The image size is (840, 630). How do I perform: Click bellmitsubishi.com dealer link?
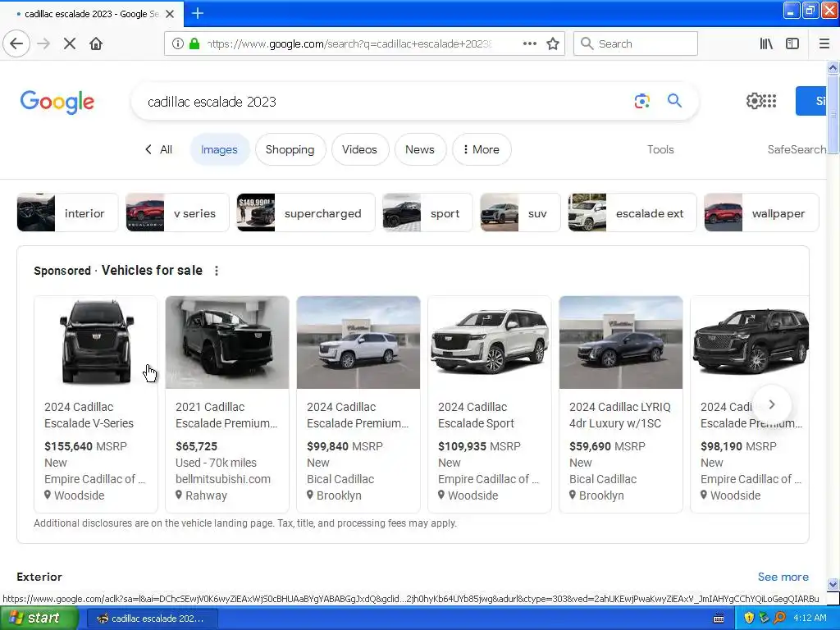tap(223, 479)
